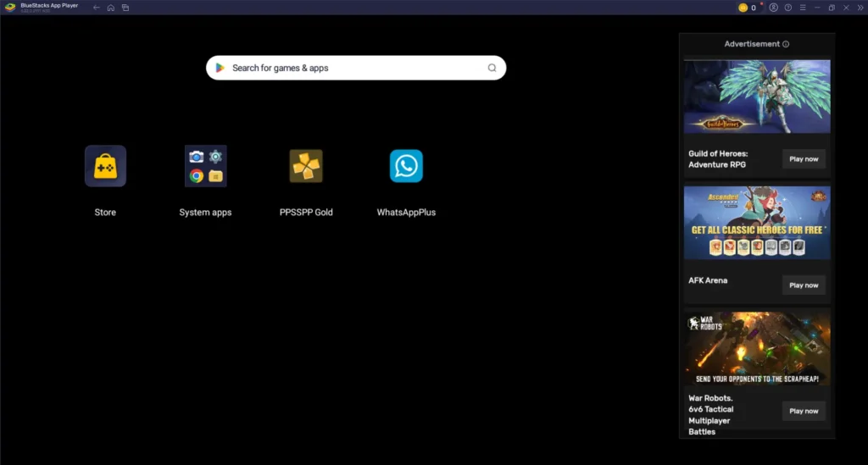Open the Store app
The width and height of the screenshot is (868, 465).
click(x=105, y=166)
